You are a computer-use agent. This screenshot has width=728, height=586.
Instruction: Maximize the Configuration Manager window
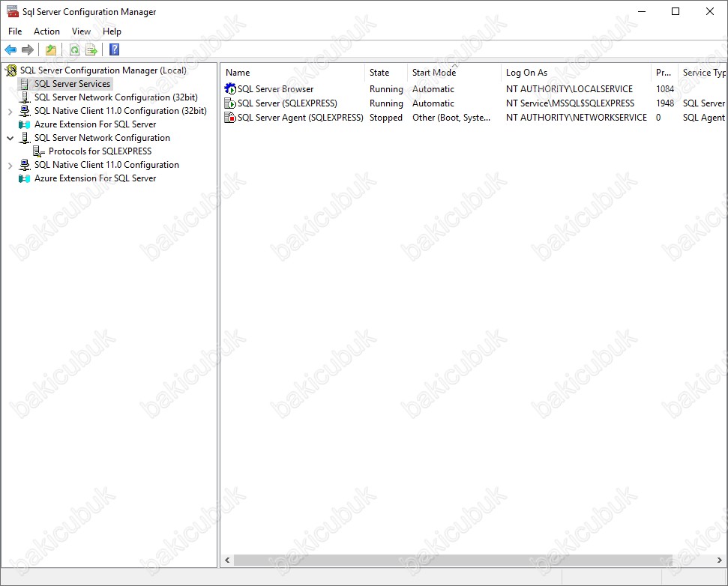point(676,11)
